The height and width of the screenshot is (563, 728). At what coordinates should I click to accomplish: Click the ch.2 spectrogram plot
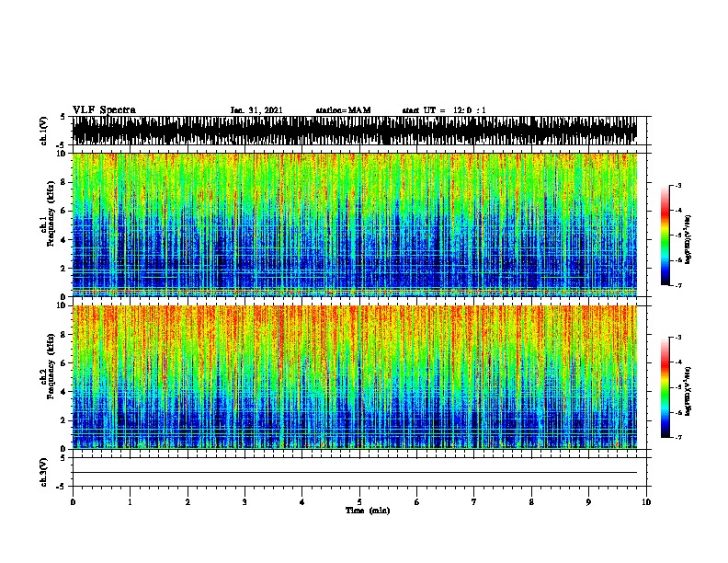pyautogui.click(x=354, y=377)
